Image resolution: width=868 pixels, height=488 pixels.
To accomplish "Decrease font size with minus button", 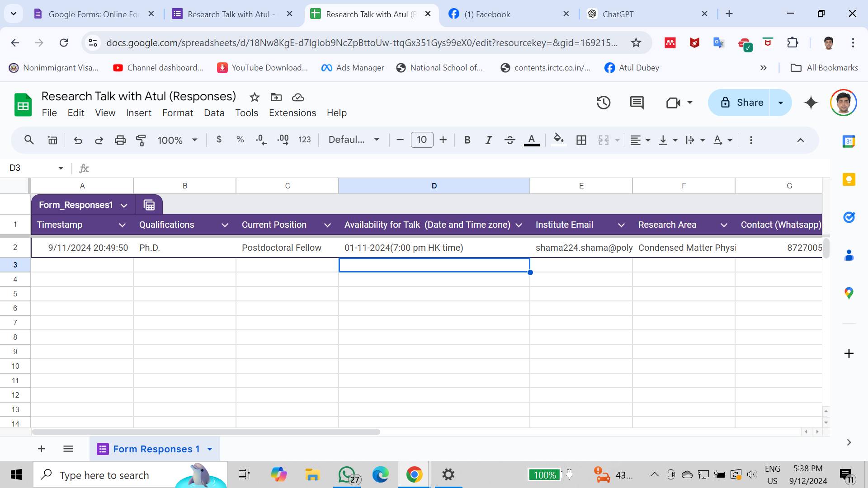I will (400, 140).
